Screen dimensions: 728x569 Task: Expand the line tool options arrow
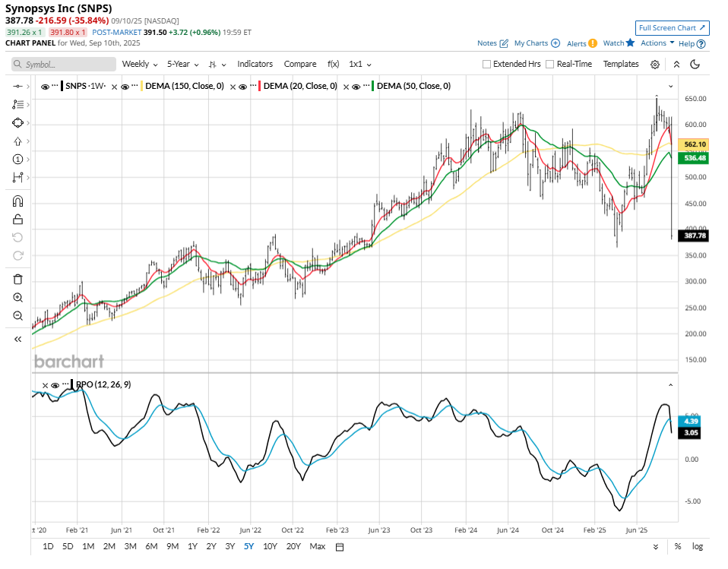coord(28,87)
